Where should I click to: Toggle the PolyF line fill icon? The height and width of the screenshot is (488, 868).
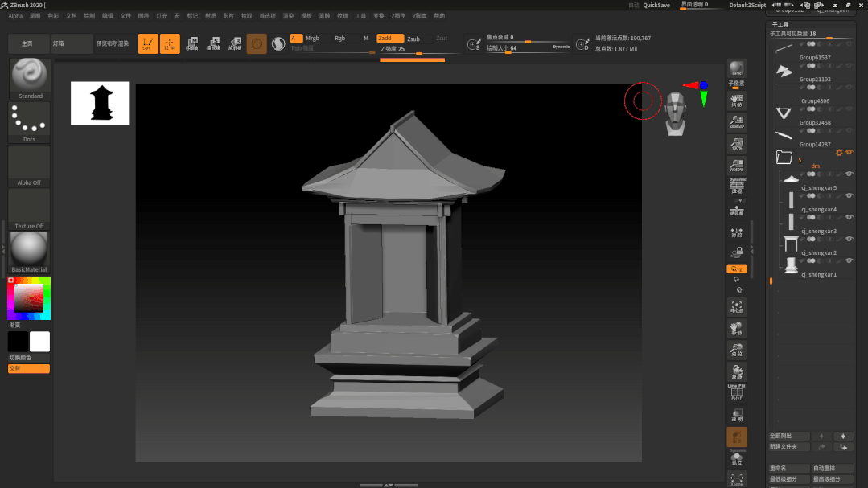pyautogui.click(x=736, y=392)
